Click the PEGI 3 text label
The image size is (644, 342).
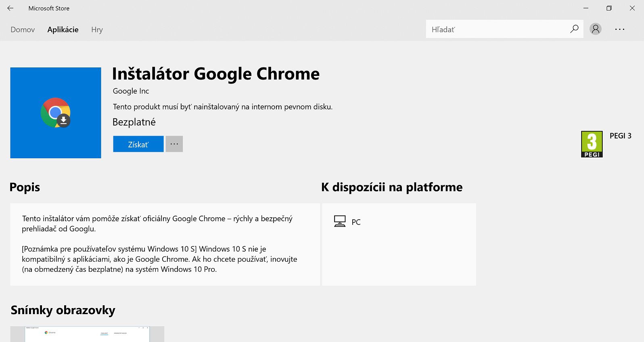click(x=621, y=136)
